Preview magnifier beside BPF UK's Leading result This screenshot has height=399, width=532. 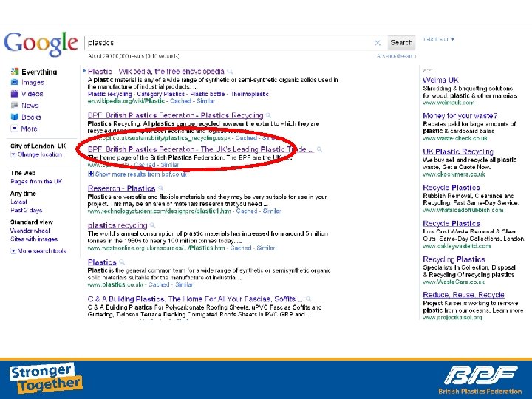click(319, 149)
